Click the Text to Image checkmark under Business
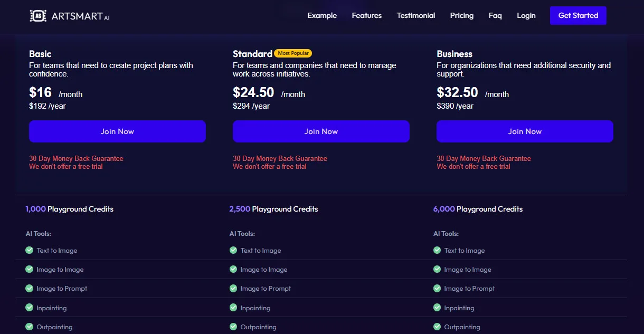The width and height of the screenshot is (644, 334). [x=437, y=250]
